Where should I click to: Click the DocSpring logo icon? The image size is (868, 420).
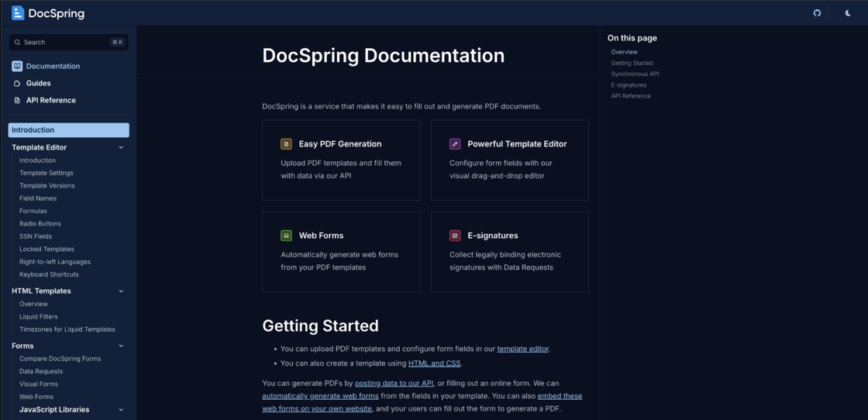[x=18, y=13]
